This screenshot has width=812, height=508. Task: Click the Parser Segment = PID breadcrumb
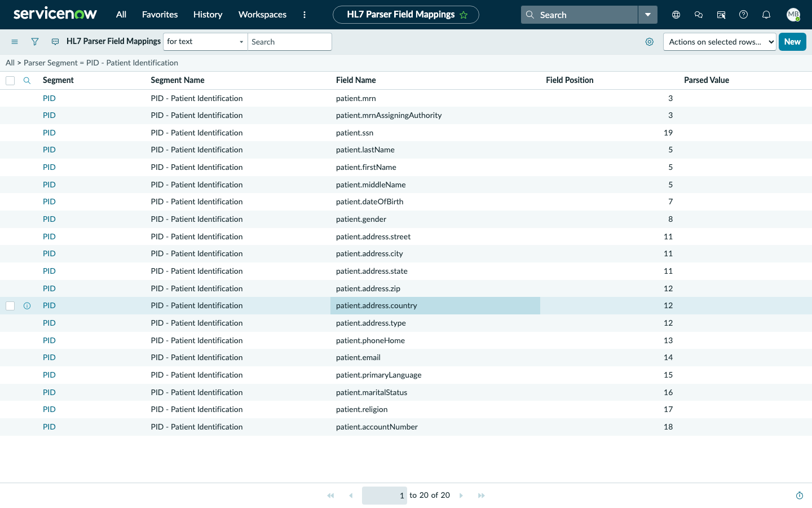coord(101,63)
